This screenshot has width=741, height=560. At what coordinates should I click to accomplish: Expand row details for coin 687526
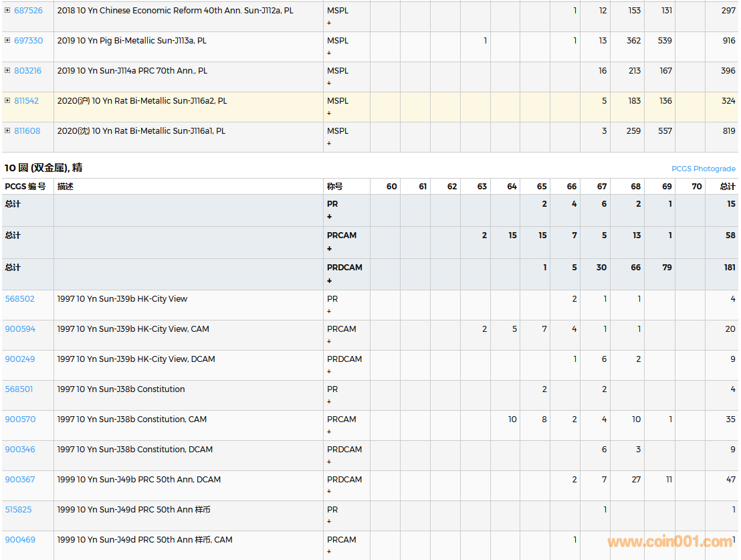pos(7,11)
